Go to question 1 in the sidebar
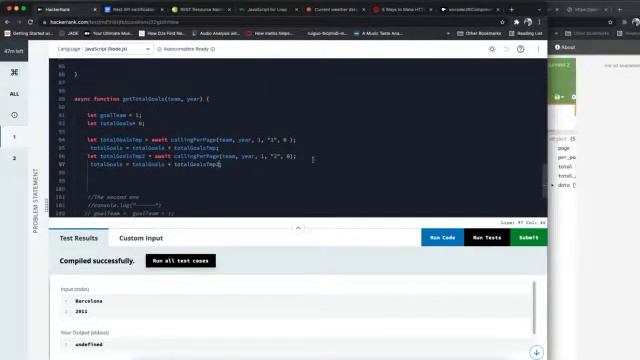 (14, 137)
